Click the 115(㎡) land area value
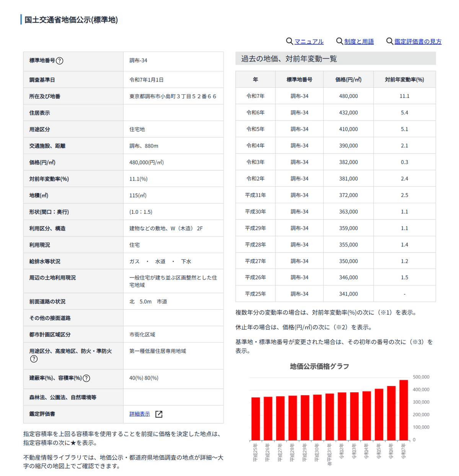Screen dimensions: 459x476 (138, 195)
